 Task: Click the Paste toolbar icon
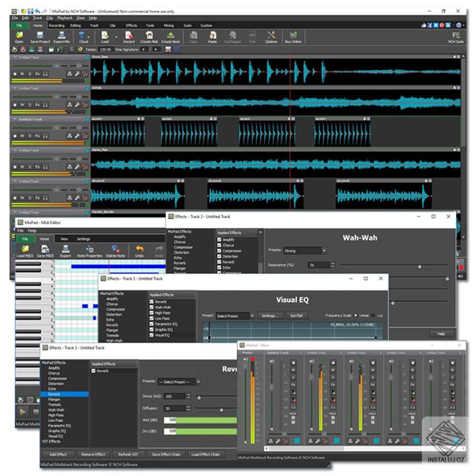click(212, 36)
